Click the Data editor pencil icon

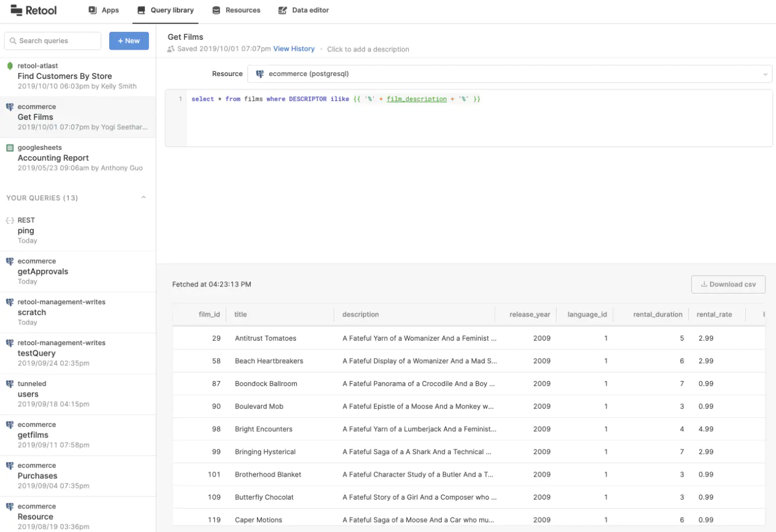click(x=283, y=10)
